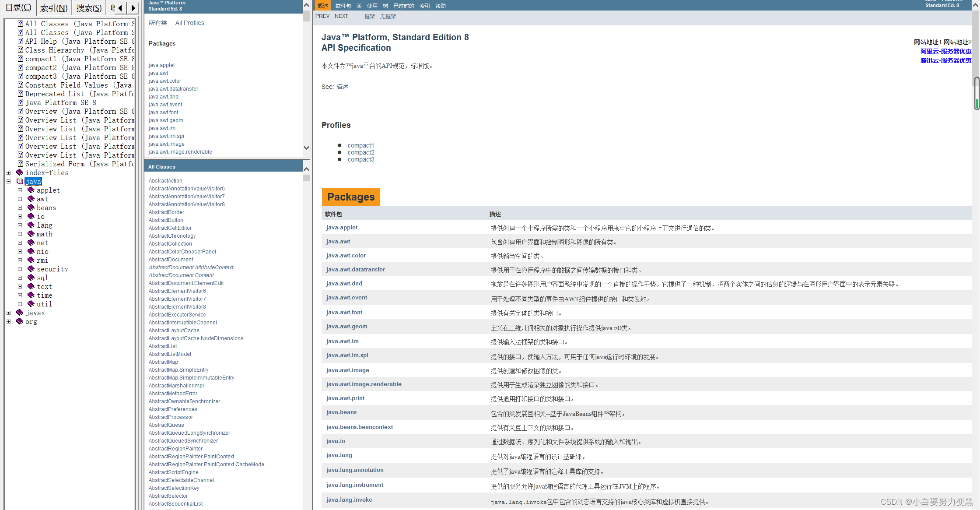Expand the util package node
This screenshot has width=980, height=510.
(20, 304)
